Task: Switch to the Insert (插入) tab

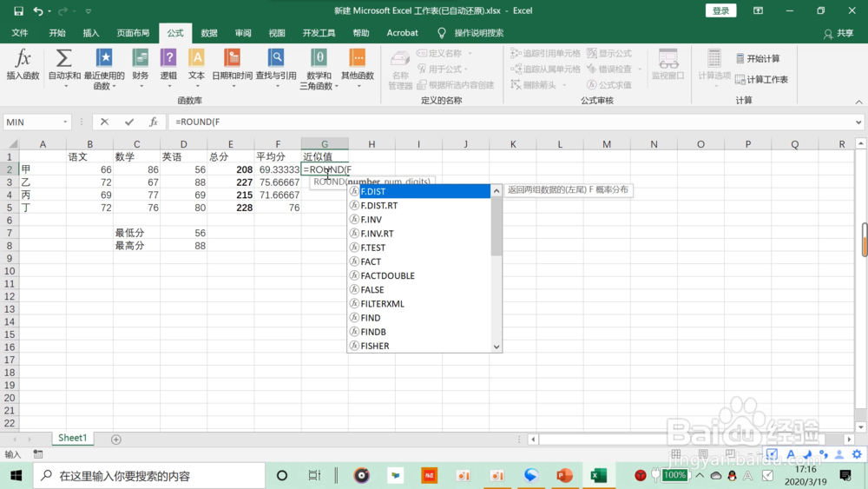Action: click(x=91, y=33)
